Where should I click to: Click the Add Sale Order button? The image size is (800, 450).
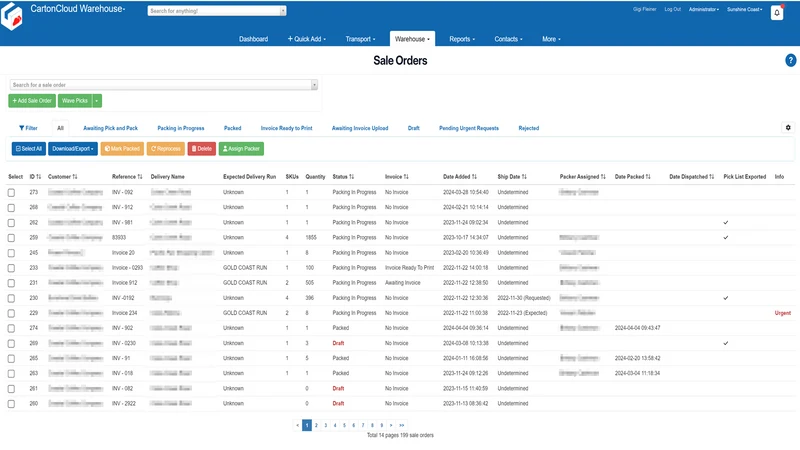pyautogui.click(x=32, y=101)
